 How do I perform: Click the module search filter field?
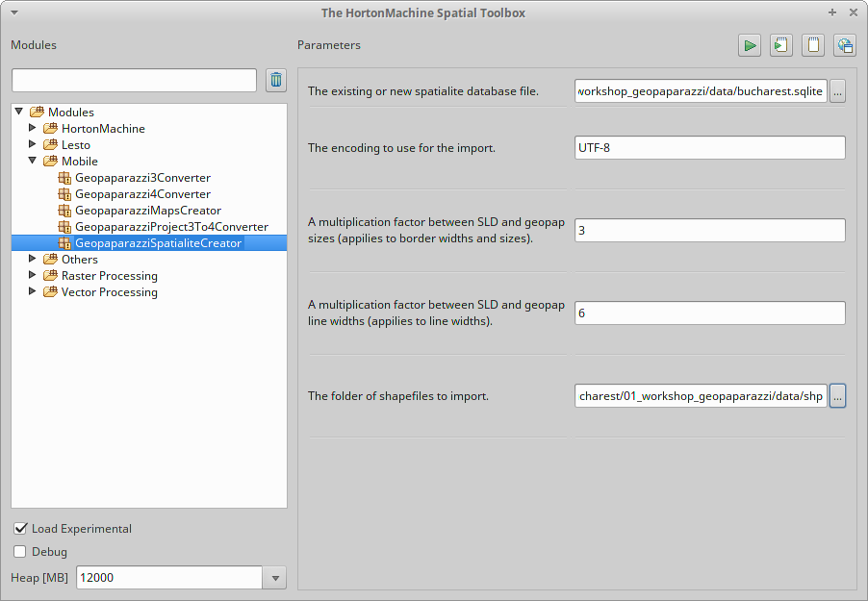(x=134, y=80)
